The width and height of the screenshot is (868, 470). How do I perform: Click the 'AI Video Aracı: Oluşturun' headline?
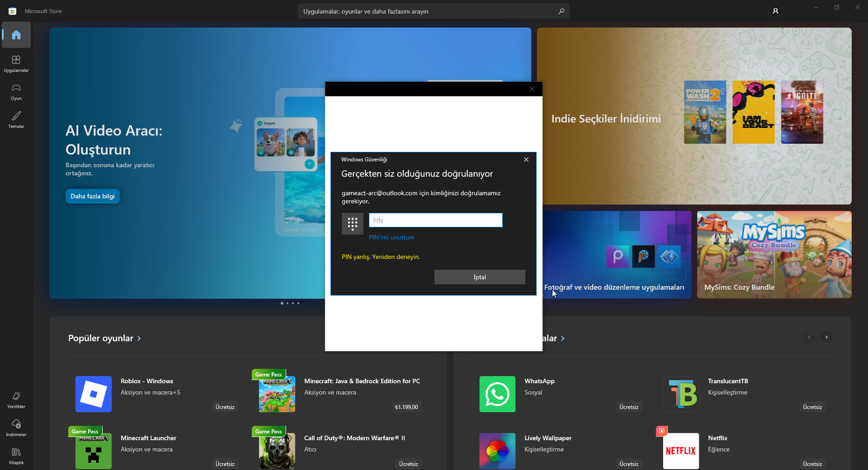point(114,140)
